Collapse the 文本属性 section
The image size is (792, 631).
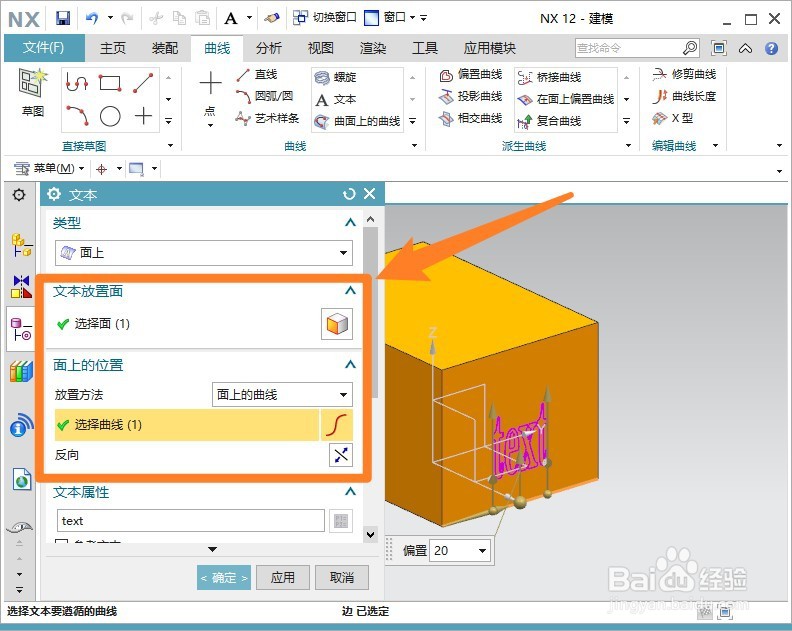[350, 491]
